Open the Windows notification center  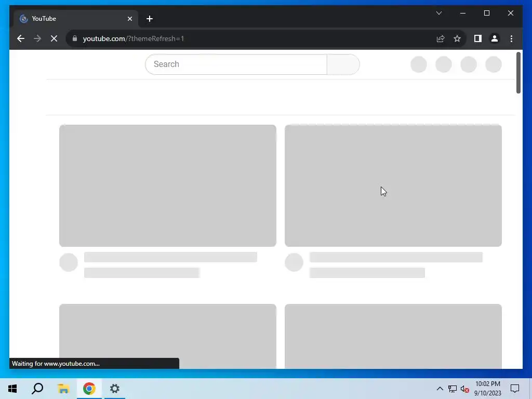coord(515,389)
